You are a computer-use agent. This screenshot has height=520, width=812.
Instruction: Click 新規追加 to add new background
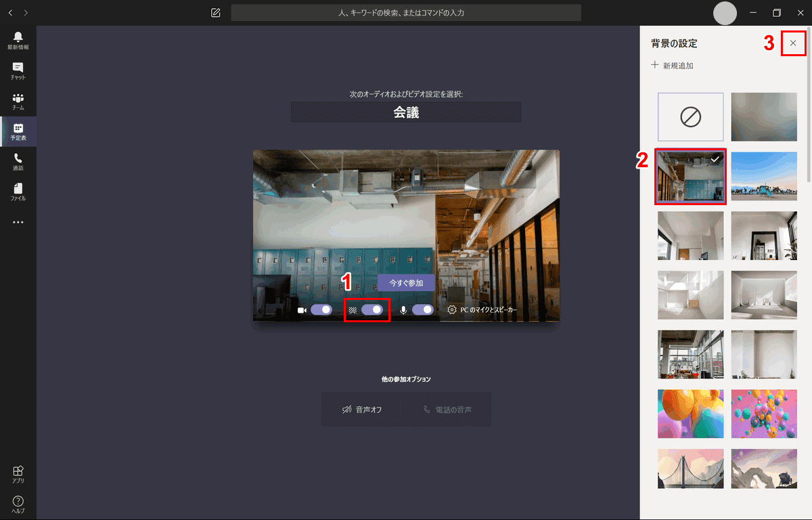(x=672, y=66)
